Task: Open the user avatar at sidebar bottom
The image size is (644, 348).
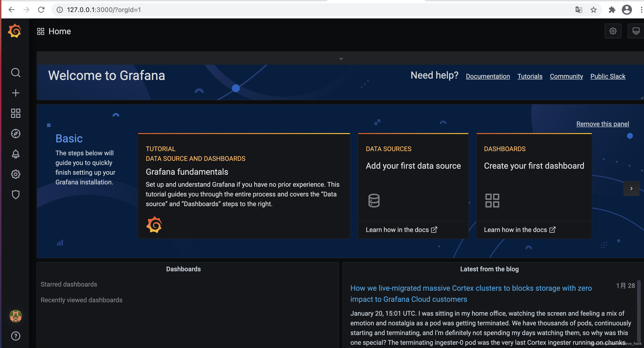Action: pos(15,316)
